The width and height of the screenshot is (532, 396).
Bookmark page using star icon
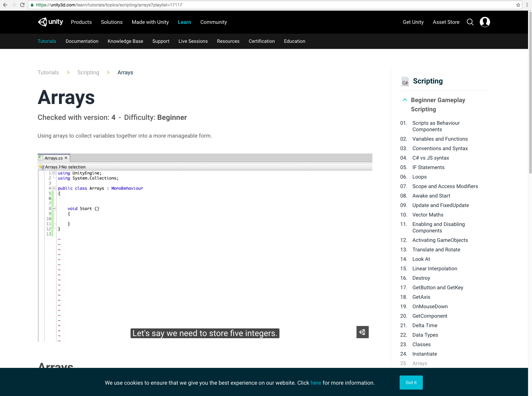[x=518, y=5]
